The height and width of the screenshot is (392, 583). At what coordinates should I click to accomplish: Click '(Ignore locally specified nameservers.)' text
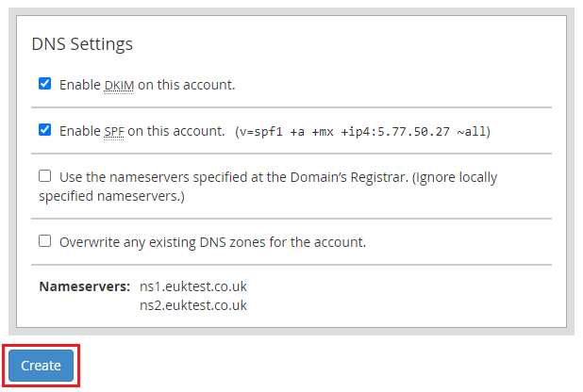[111, 197]
